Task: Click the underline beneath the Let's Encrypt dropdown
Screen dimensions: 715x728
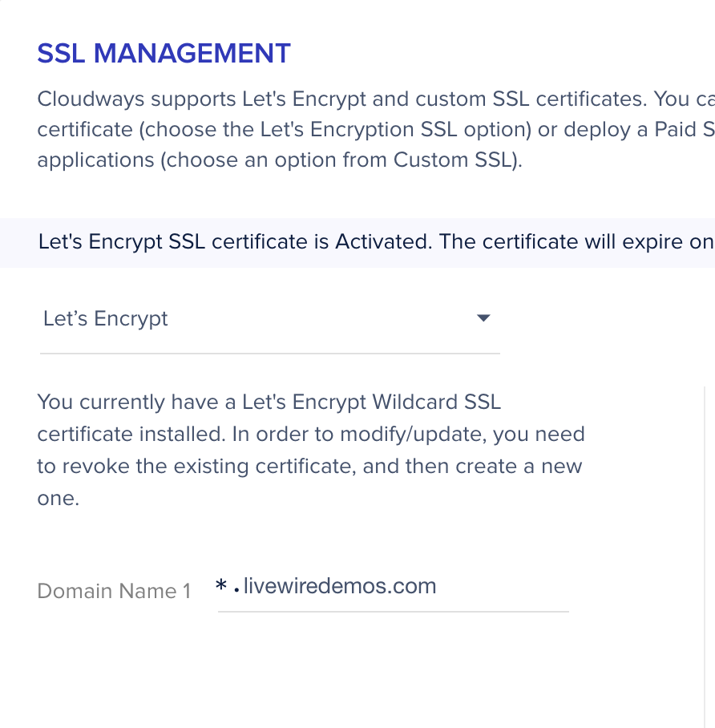Action: (x=269, y=353)
